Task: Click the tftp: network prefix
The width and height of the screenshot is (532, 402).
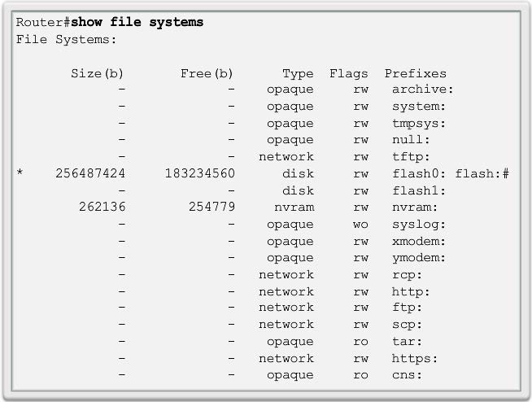Action: point(411,157)
